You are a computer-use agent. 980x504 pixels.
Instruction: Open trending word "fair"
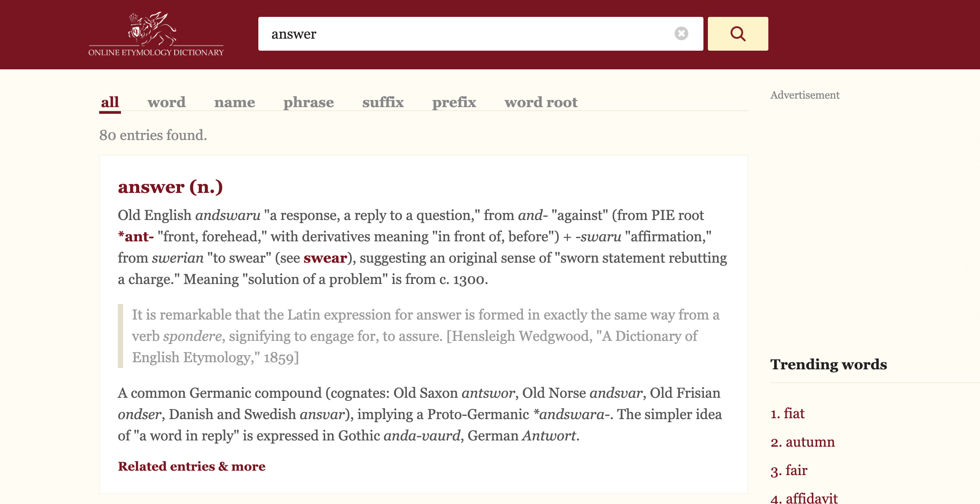click(x=796, y=470)
